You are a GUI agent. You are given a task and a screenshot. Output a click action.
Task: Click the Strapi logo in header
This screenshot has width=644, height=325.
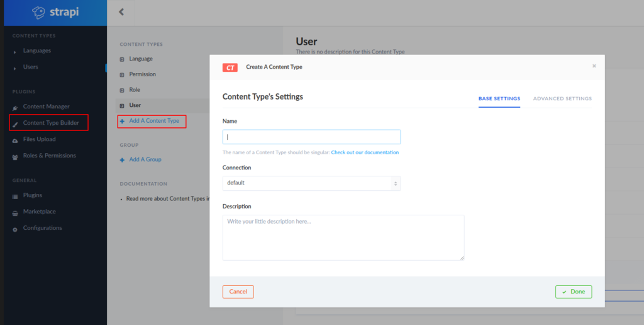pyautogui.click(x=55, y=13)
